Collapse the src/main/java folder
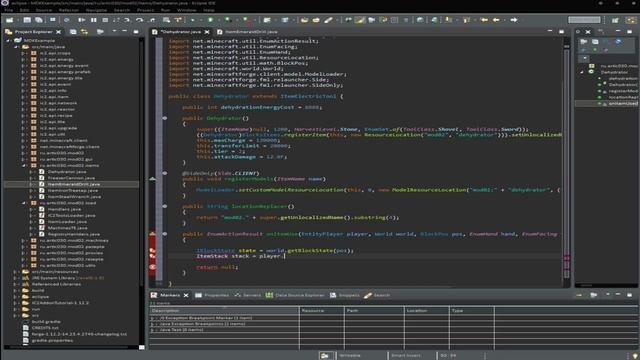Image resolution: width=640 pixels, height=360 pixels. (x=16, y=47)
